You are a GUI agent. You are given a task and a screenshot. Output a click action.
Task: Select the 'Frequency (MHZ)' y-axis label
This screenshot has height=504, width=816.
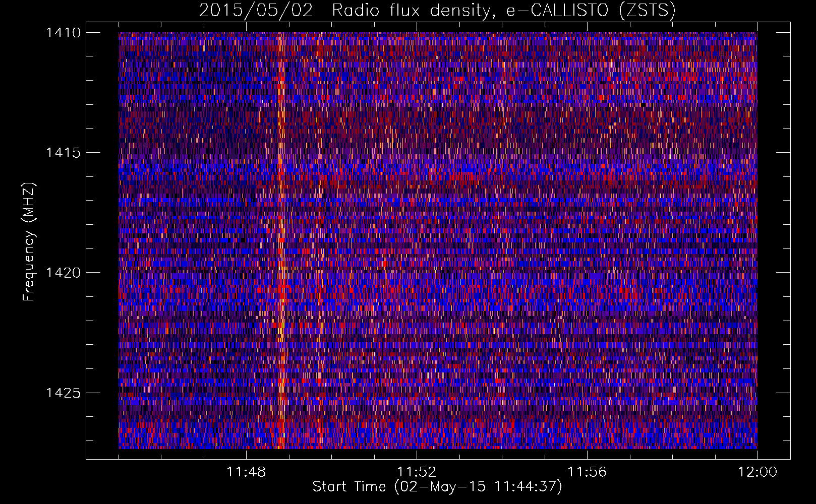pos(29,242)
